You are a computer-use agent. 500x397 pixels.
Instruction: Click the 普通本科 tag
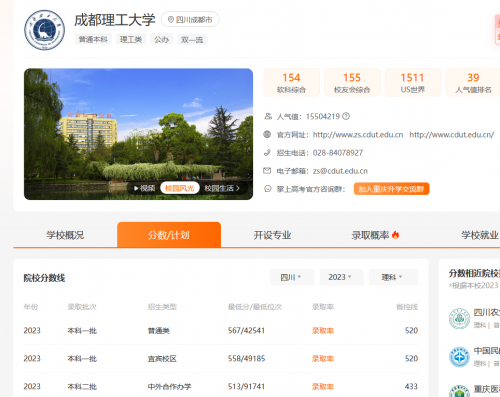(x=93, y=40)
